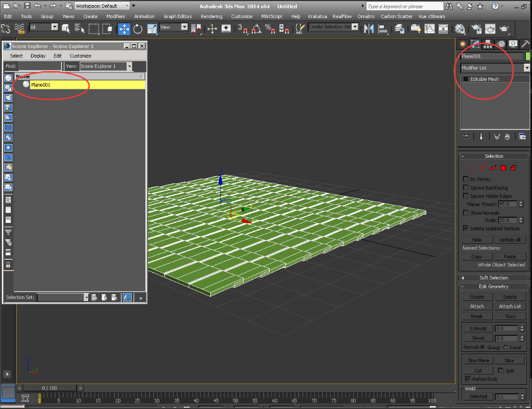Click the Unhide All button
Screen dimensions: 532x409
coord(510,239)
